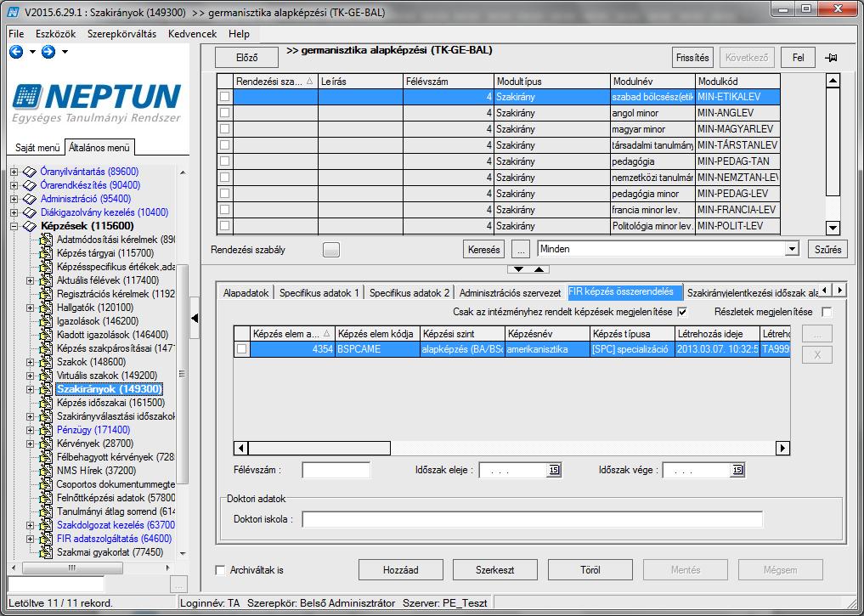Click the pin icon beside Fel button

point(831,58)
